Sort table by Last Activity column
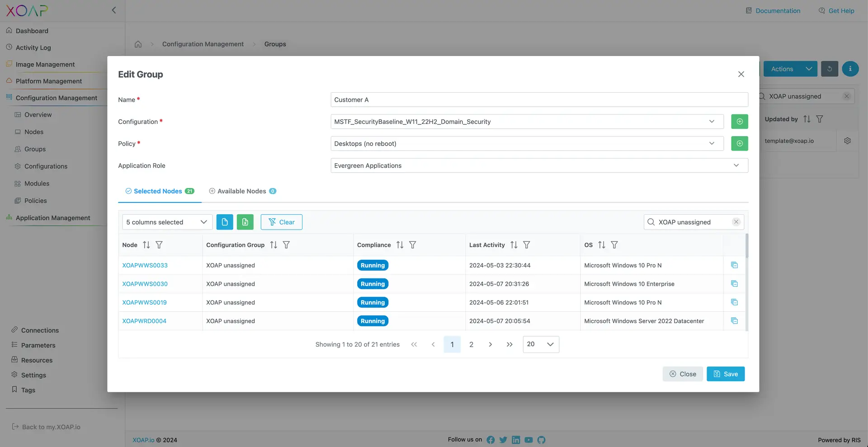Screen dimensions: 868x447 tap(514, 245)
